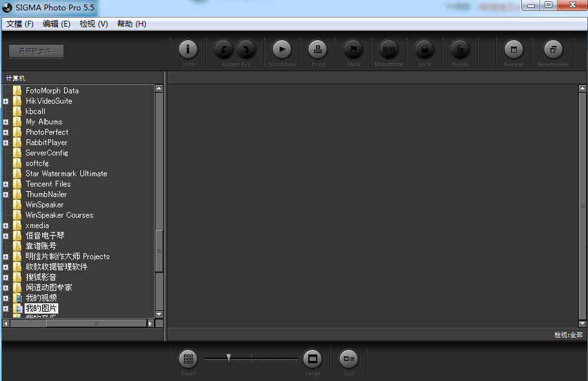588x381 pixels.
Task: Select 明信片制作大师 Projects folder
Action: 67,257
